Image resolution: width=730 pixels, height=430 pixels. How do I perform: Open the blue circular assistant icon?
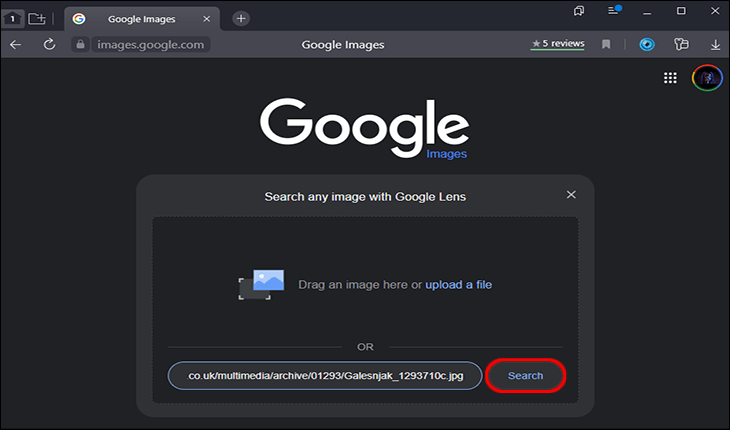point(647,44)
